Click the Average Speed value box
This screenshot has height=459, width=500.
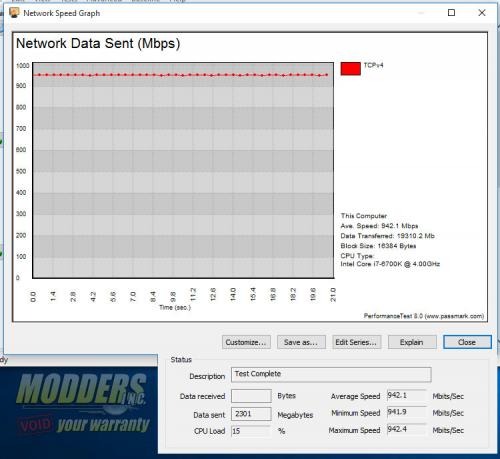(407, 395)
